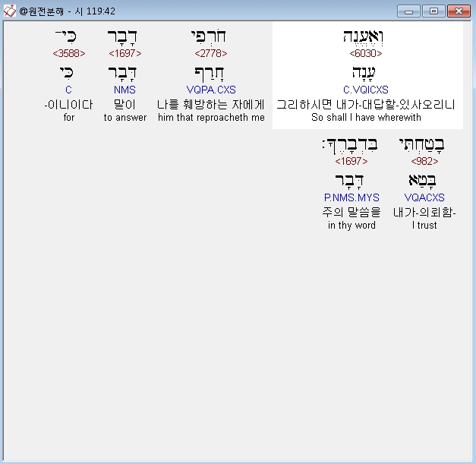Click Korean gloss '말이'
This screenshot has height=464, width=476.
[x=125, y=105]
